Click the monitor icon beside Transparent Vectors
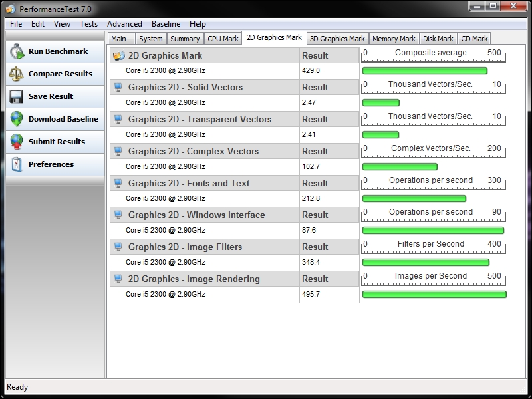Viewport: 532px width, 399px height. tap(118, 119)
